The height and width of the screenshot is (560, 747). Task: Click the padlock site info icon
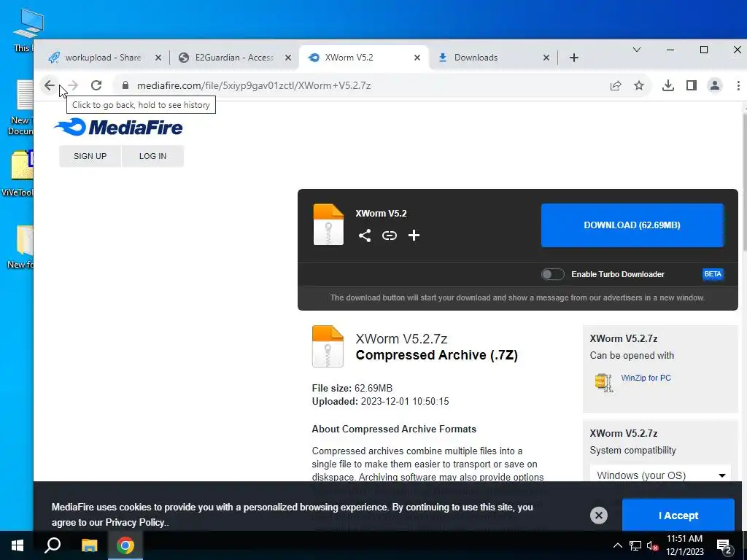(125, 85)
